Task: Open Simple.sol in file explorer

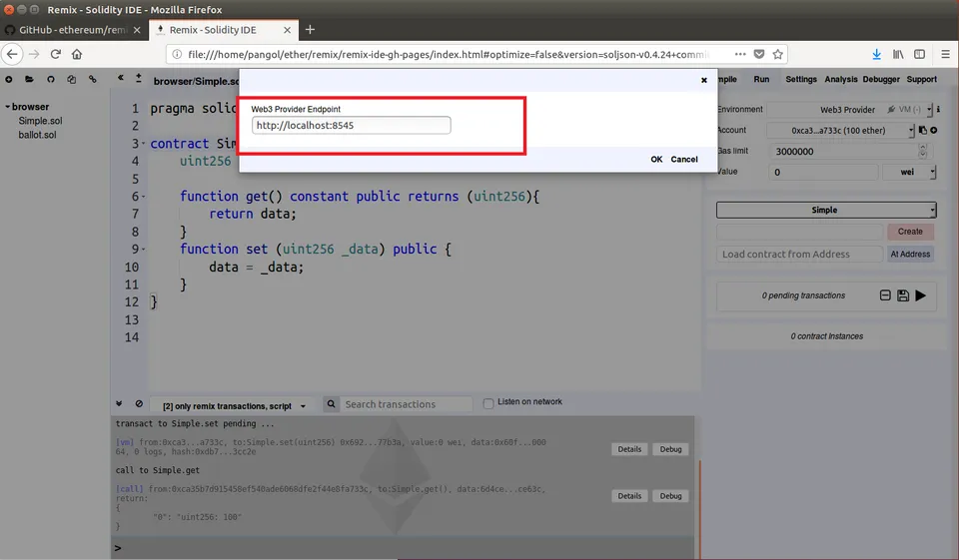Action: pyautogui.click(x=40, y=121)
